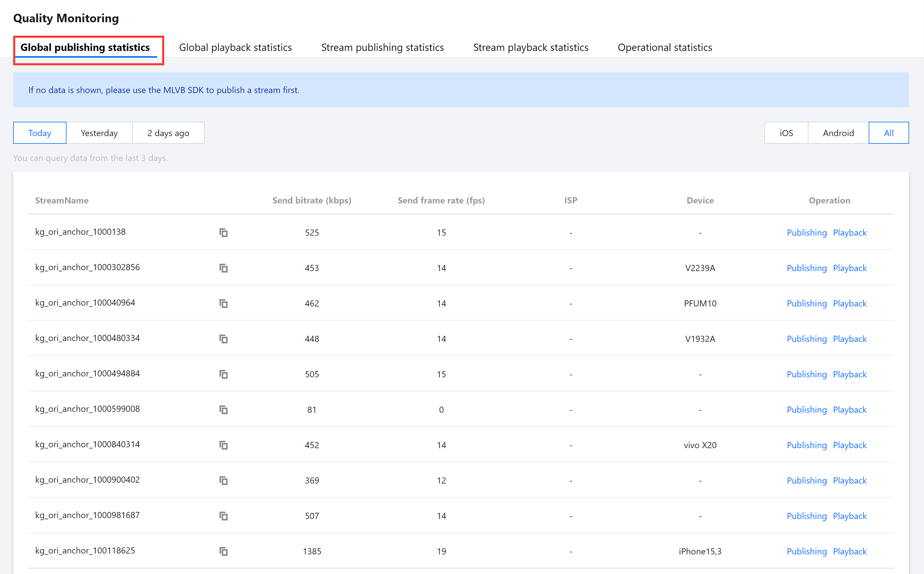This screenshot has height=574, width=924.
Task: Click copy icon for kg_ori_anchor_100040964
Action: coord(223,303)
